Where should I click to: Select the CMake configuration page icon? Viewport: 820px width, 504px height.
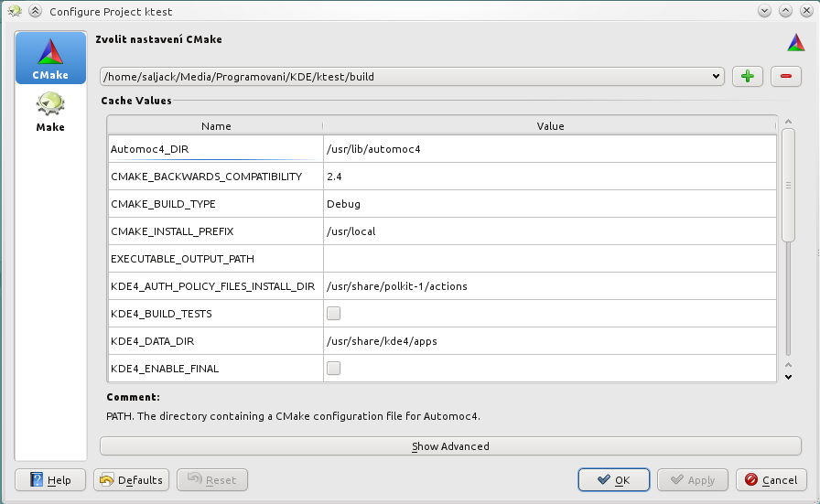50,58
